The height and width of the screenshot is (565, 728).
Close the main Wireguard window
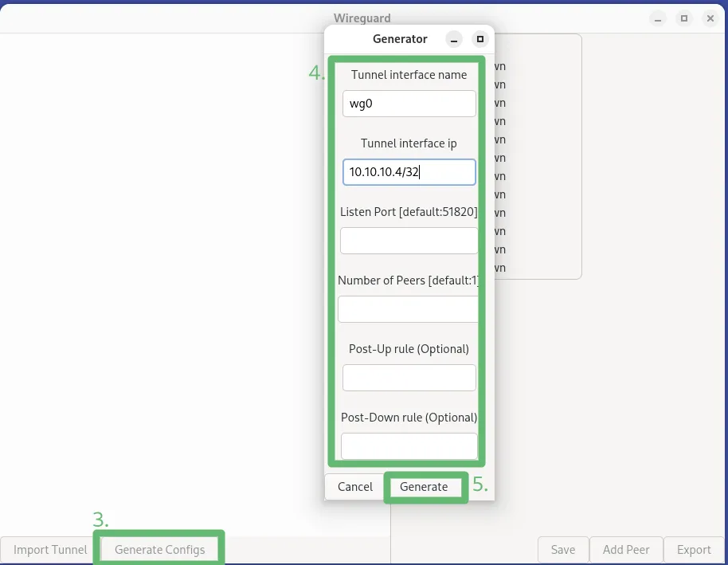tap(710, 18)
